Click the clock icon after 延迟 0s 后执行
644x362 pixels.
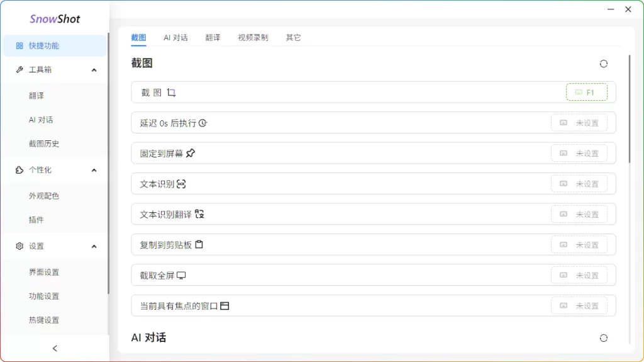(x=203, y=123)
